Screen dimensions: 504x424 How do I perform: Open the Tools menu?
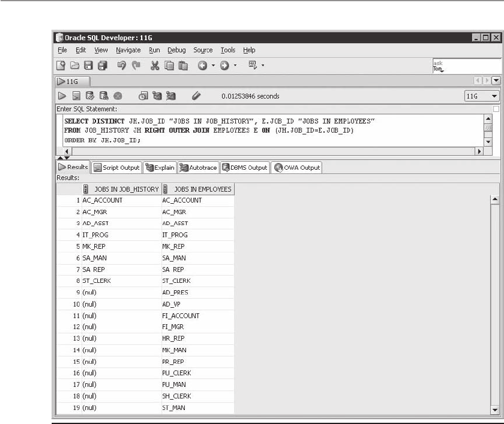[x=228, y=50]
